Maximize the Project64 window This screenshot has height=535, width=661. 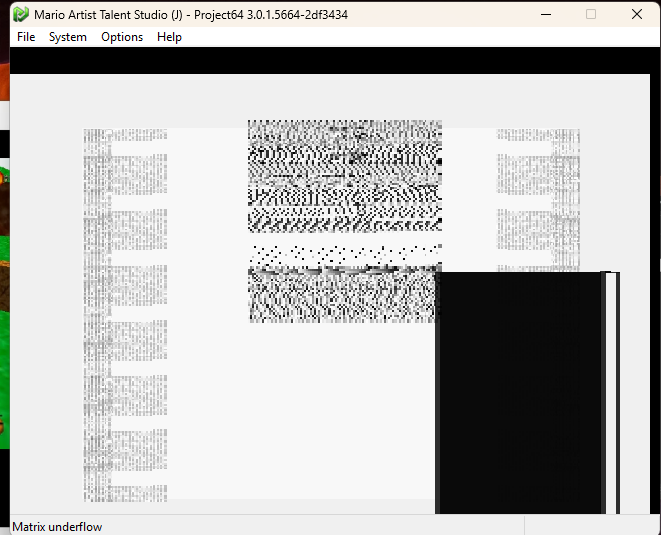pyautogui.click(x=591, y=14)
